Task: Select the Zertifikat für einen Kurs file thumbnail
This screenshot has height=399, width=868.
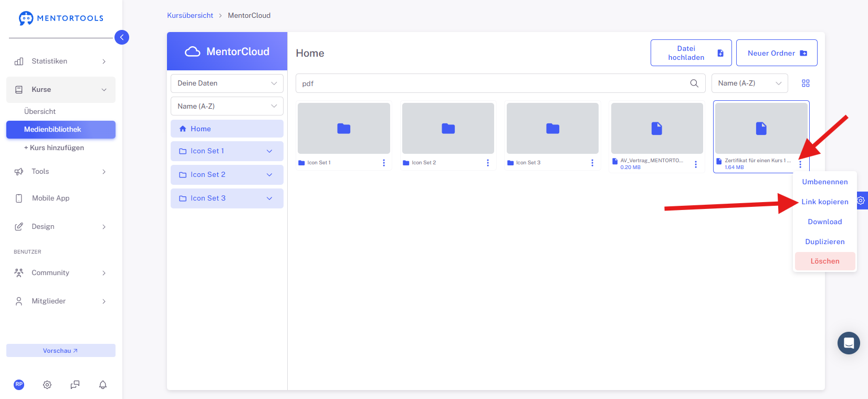Action: pos(761,129)
